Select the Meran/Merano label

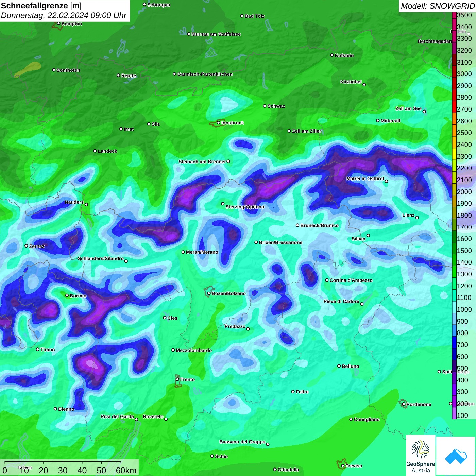pos(202,252)
